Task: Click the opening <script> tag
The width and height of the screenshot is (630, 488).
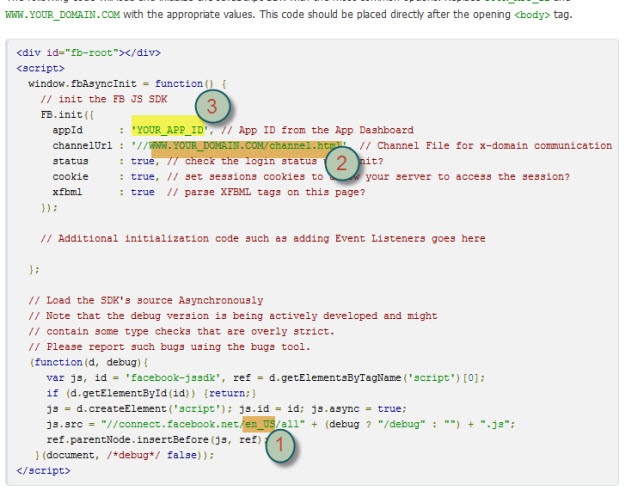Action: click(40, 68)
